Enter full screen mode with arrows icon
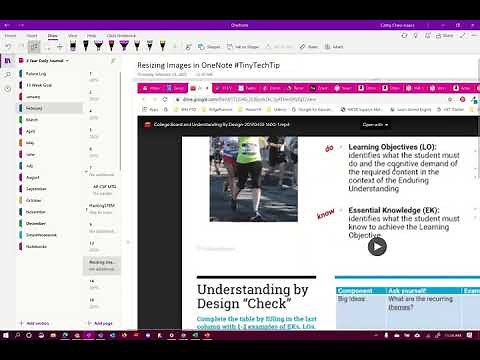Screen dimensions: 480x360 (463, 35)
